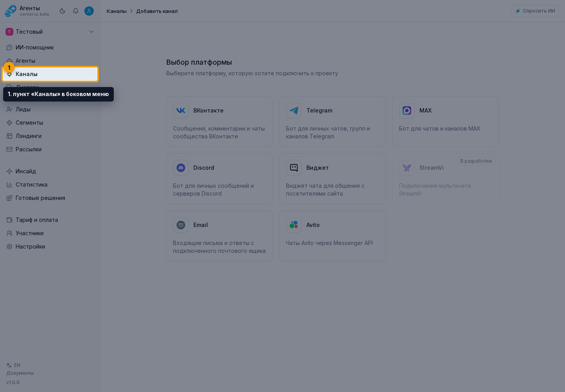Viewport: 565px width, 392px height.
Task: Expand the Тестовый project dropdown
Action: click(x=50, y=32)
